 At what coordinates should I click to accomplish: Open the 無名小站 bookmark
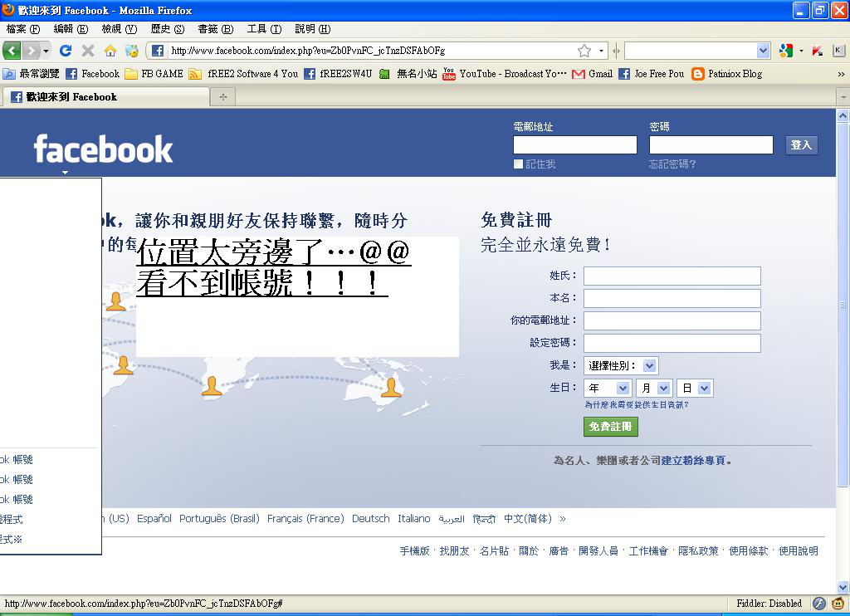(x=408, y=74)
